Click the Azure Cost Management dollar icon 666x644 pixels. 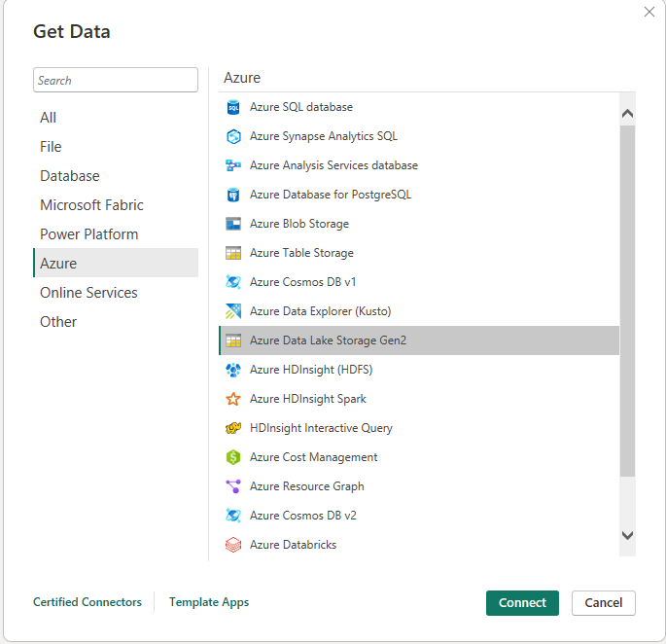point(233,457)
